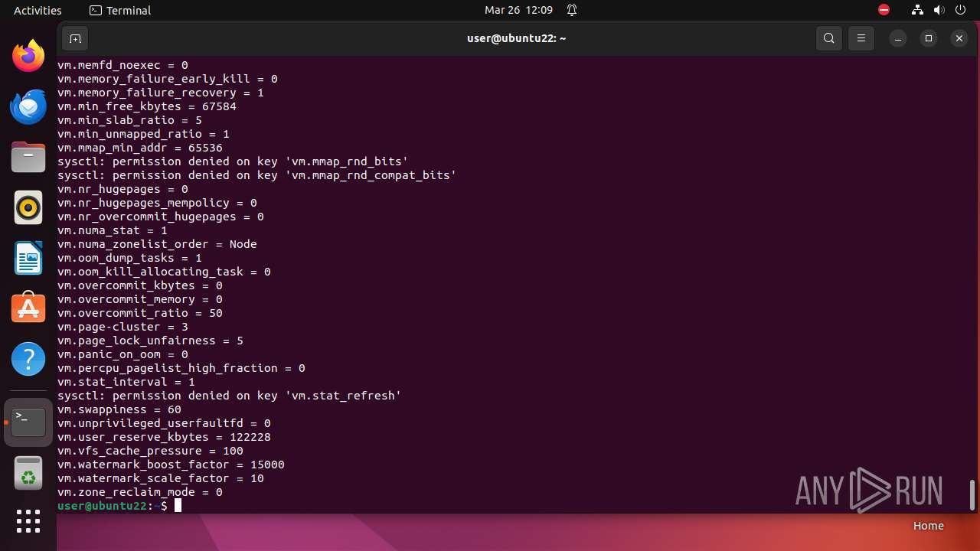Viewport: 980px width, 551px height.
Task: Open the Activities overview
Action: pyautogui.click(x=38, y=11)
